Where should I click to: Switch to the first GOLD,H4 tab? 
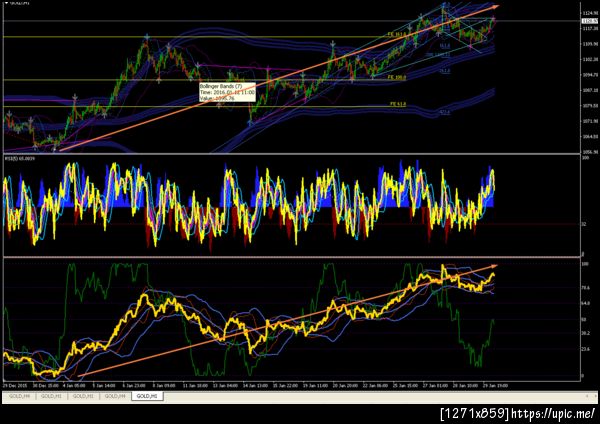(19, 396)
